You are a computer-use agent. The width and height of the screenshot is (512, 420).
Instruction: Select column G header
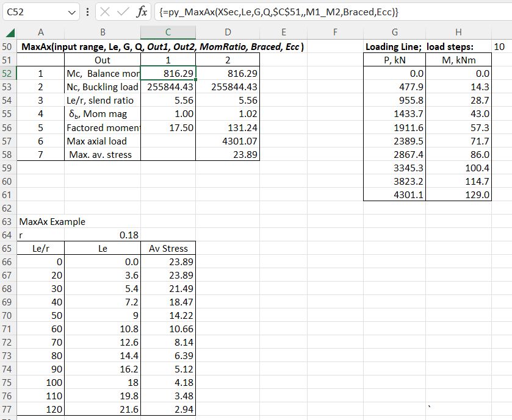(x=395, y=32)
